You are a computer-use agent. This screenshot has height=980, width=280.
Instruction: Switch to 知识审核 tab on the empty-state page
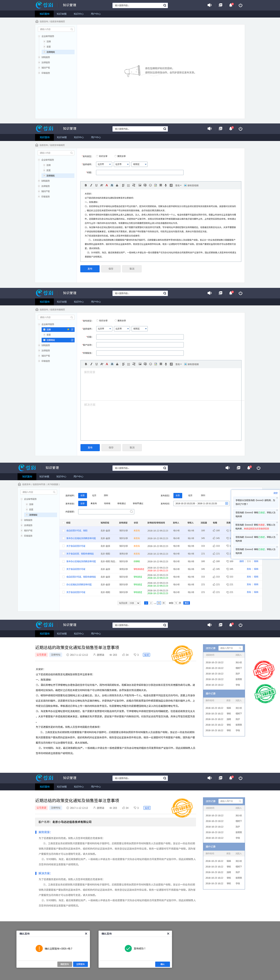[x=62, y=14]
